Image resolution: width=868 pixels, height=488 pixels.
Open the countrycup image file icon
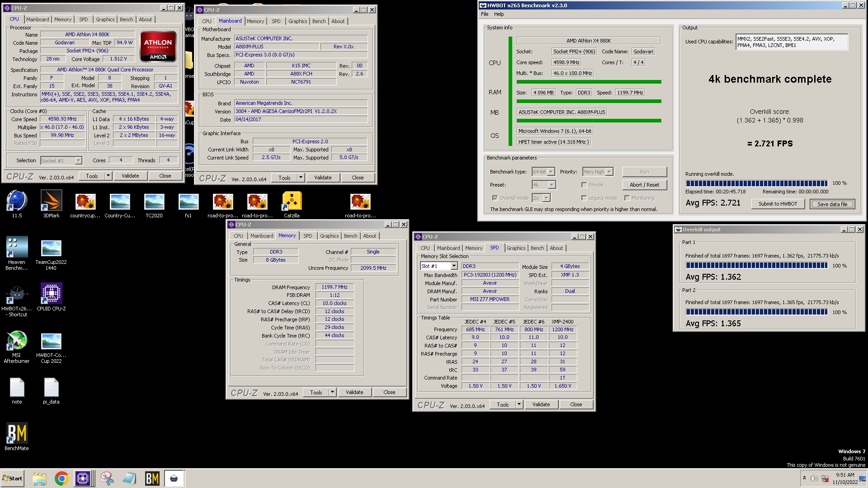(85, 206)
